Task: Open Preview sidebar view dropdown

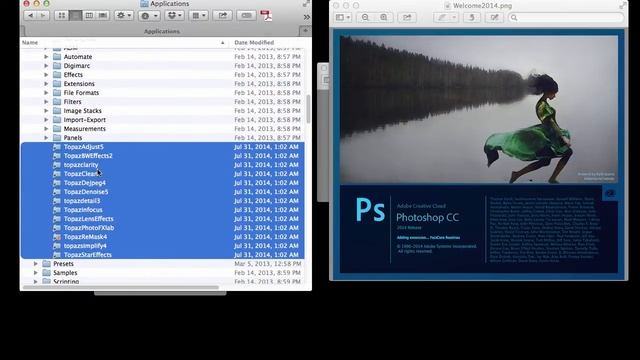Action: [342, 17]
